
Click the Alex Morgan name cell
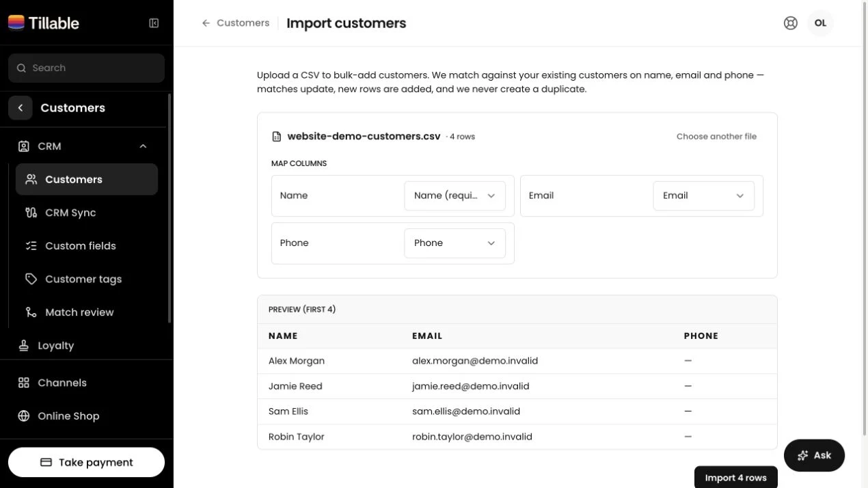point(297,361)
